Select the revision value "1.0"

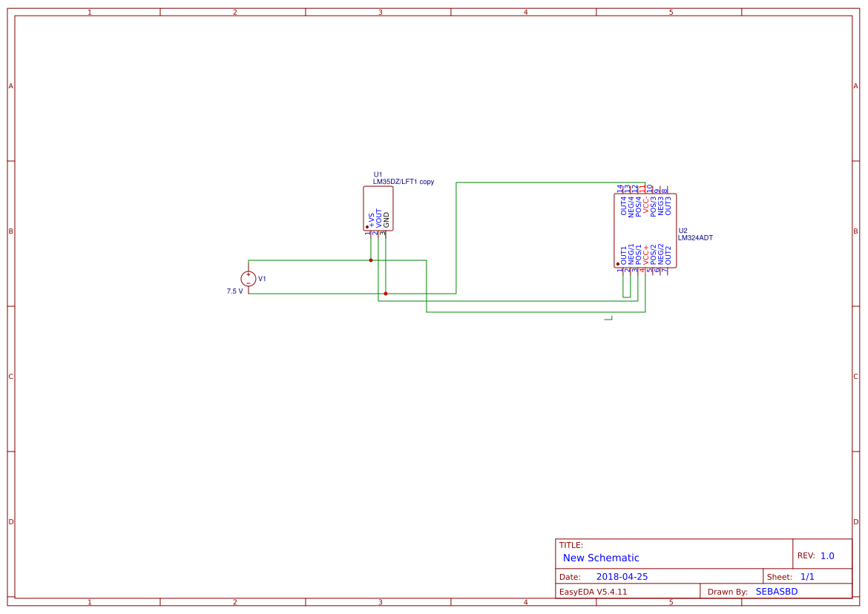(x=827, y=556)
